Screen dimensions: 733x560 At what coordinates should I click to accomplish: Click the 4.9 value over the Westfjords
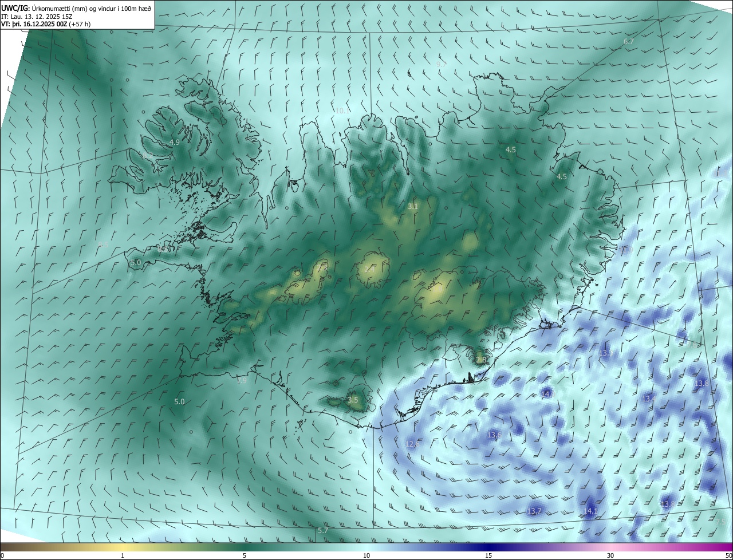pos(175,142)
